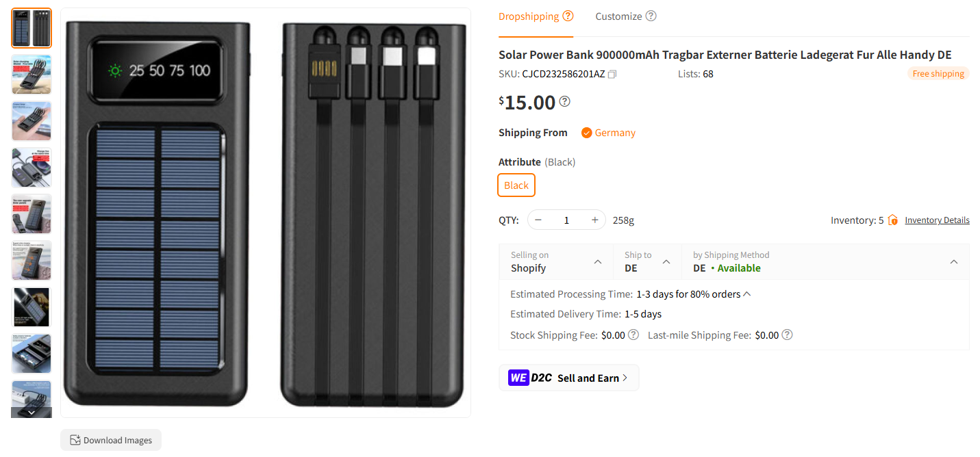This screenshot has width=980, height=457.
Task: Copy the SKU using the copy icon
Action: [612, 74]
